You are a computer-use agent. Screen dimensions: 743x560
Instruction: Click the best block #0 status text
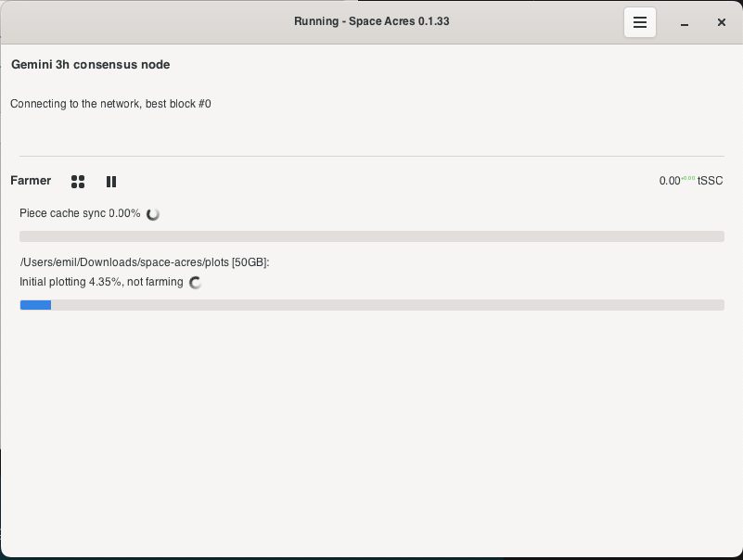pos(109,104)
